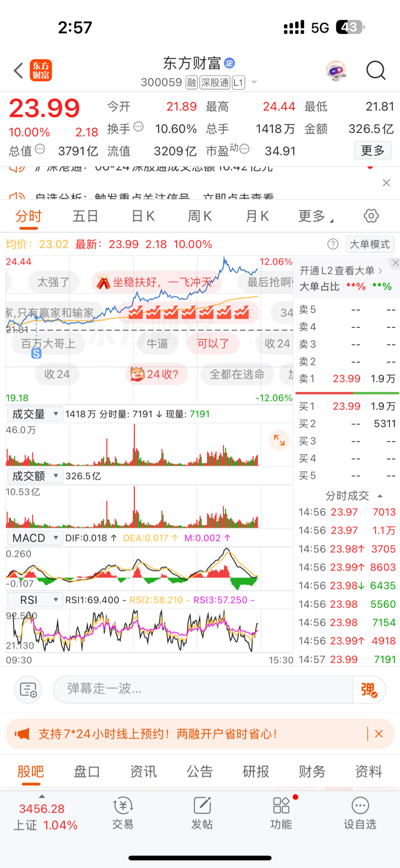Switch to the 盘口 tab
The width and height of the screenshot is (400, 868).
tap(87, 772)
